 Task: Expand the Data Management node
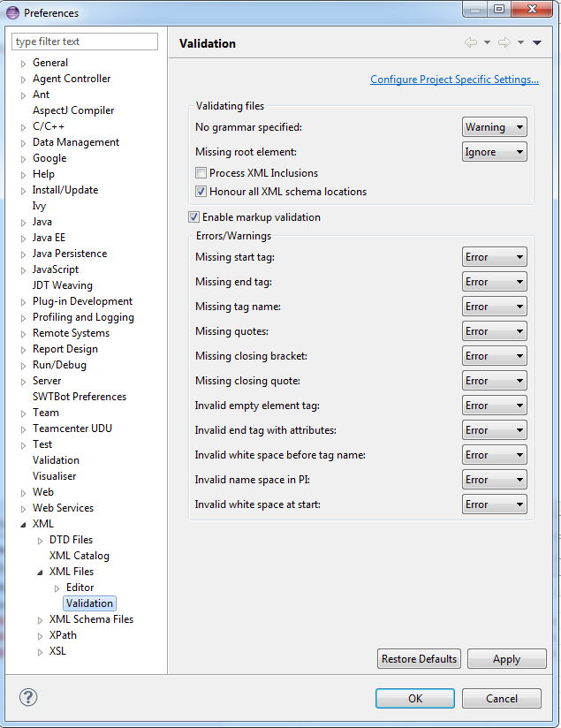pyautogui.click(x=23, y=143)
